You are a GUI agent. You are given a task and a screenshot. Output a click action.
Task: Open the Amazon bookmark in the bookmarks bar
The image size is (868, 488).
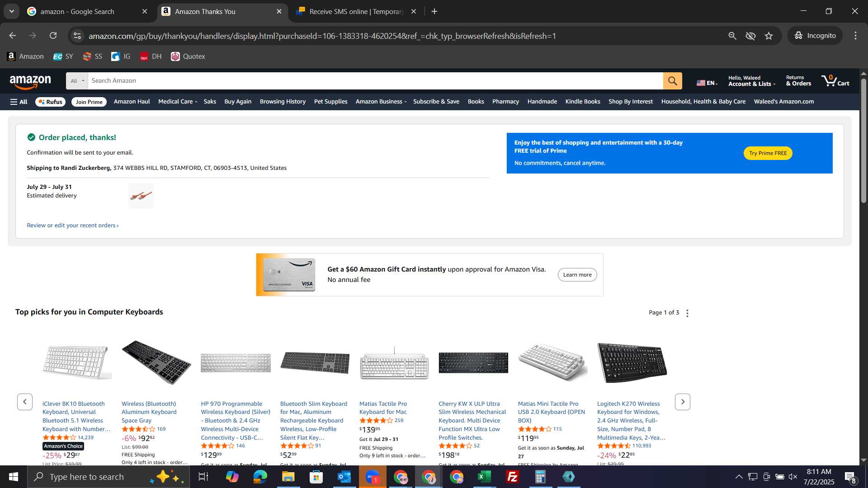[25, 56]
